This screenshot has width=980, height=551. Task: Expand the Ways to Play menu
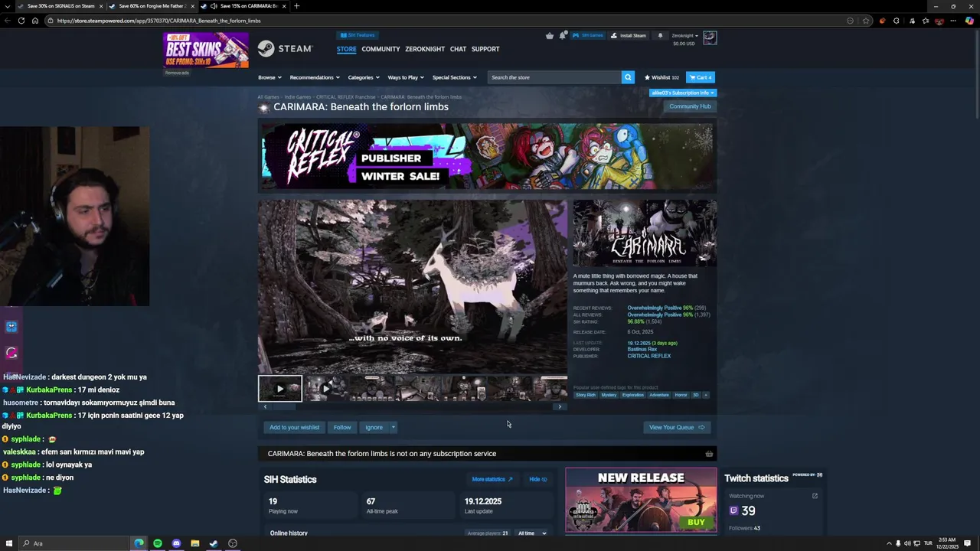406,77
